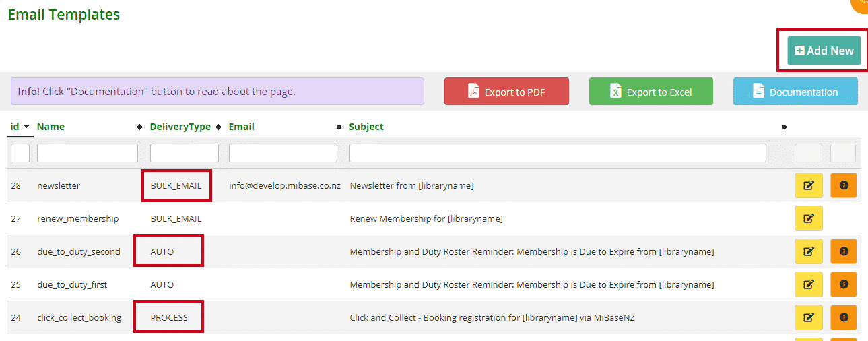Click AUTO in the due_to_duty_second row

[162, 251]
